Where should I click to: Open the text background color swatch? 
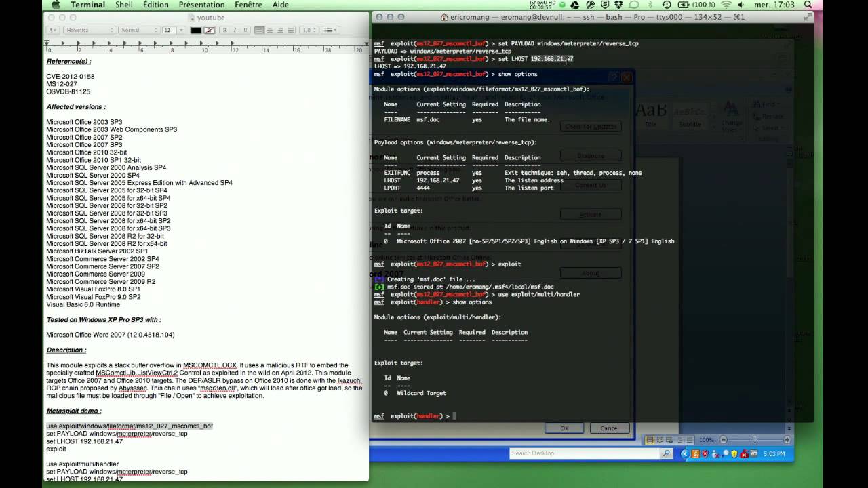pyautogui.click(x=210, y=30)
